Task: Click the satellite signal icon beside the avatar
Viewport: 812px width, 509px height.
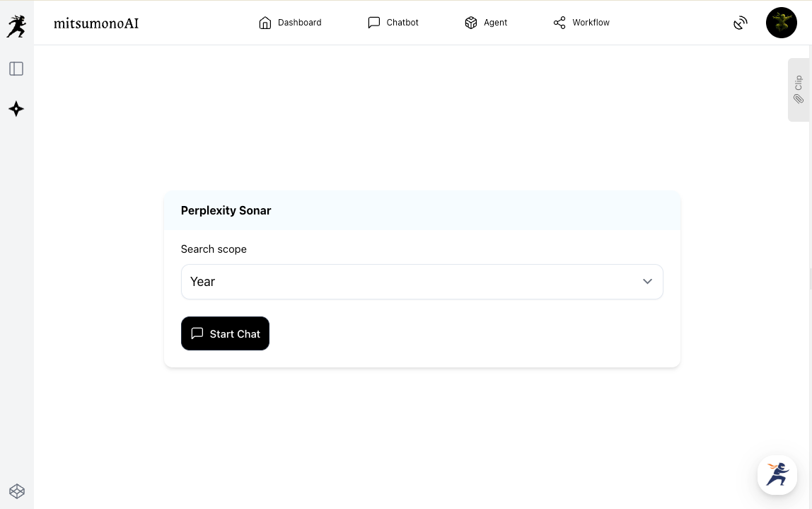Action: pyautogui.click(x=741, y=23)
